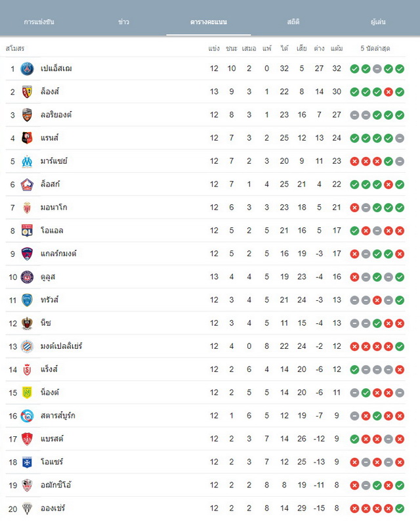420x521 pixels.
Task: Click the Lens club logo in row 2
Action: (x=27, y=92)
